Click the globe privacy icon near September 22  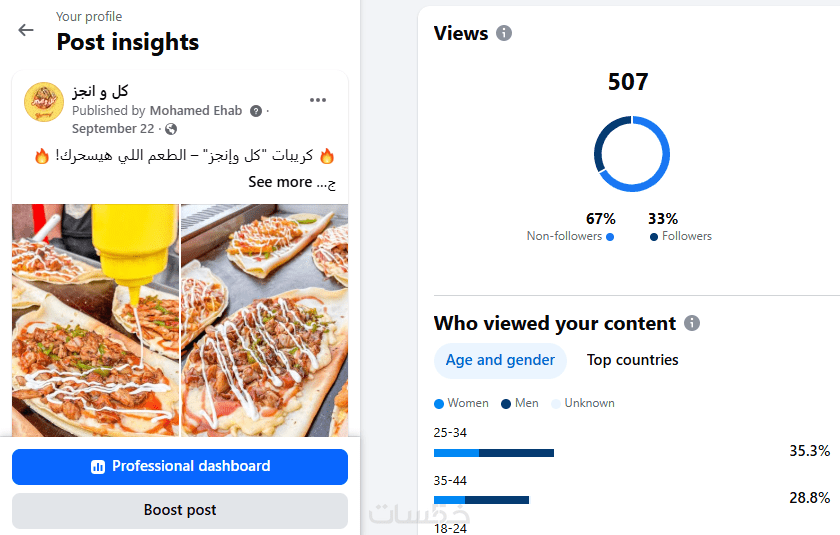[171, 129]
